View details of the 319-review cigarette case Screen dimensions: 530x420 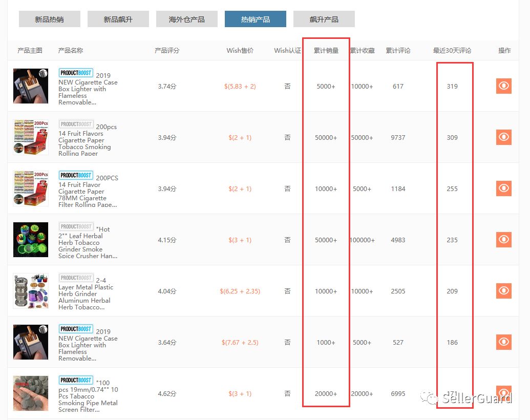pyautogui.click(x=504, y=86)
